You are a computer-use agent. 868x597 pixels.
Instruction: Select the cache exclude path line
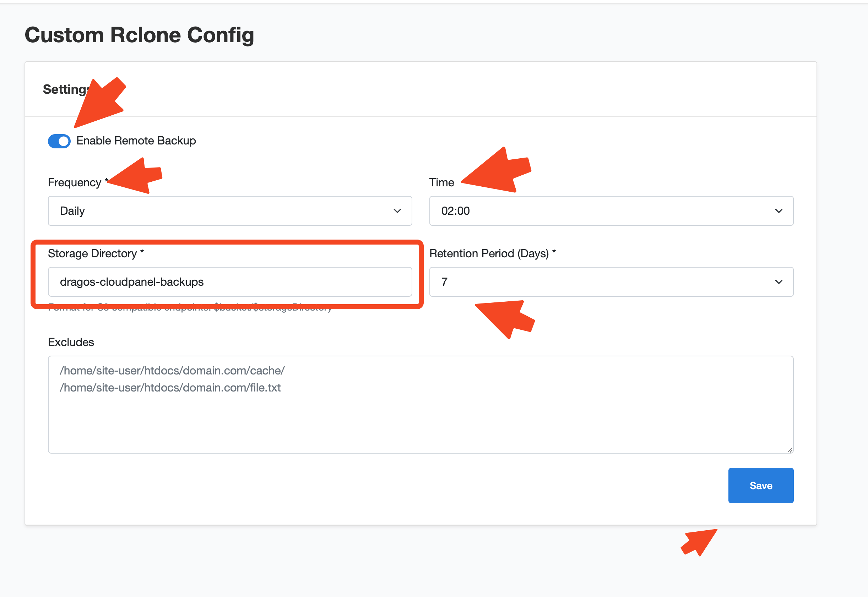point(172,370)
